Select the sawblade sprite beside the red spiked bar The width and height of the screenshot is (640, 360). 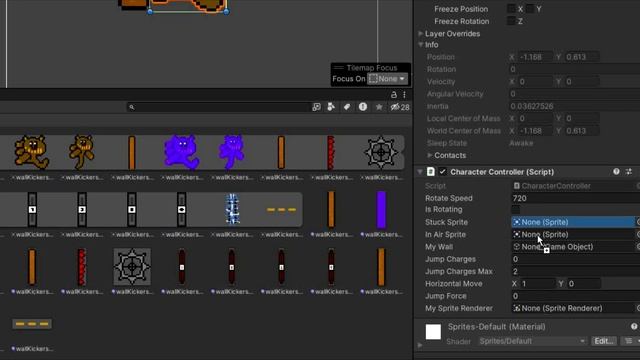(x=381, y=153)
